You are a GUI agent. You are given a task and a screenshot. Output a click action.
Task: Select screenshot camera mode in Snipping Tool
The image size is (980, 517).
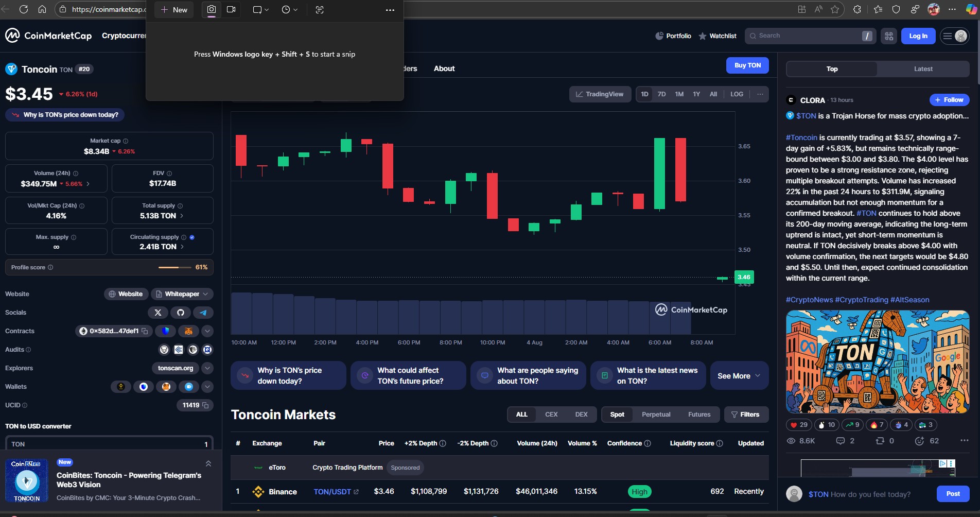click(212, 10)
